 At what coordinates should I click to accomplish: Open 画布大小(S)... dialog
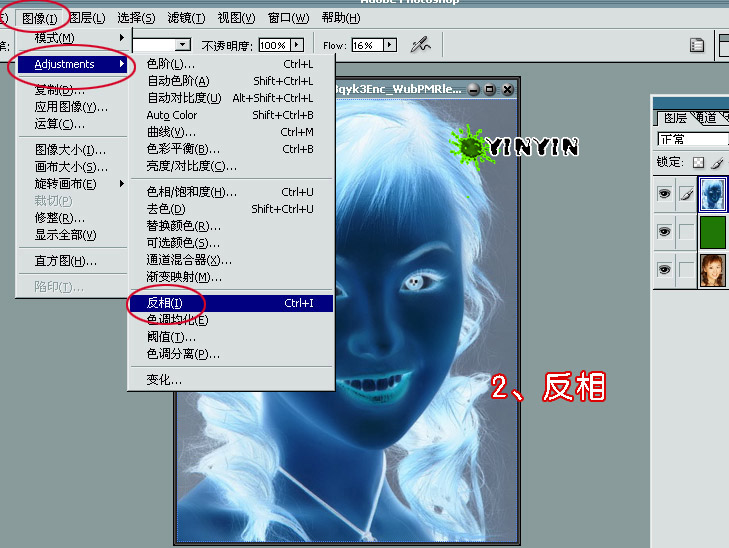pos(73,167)
